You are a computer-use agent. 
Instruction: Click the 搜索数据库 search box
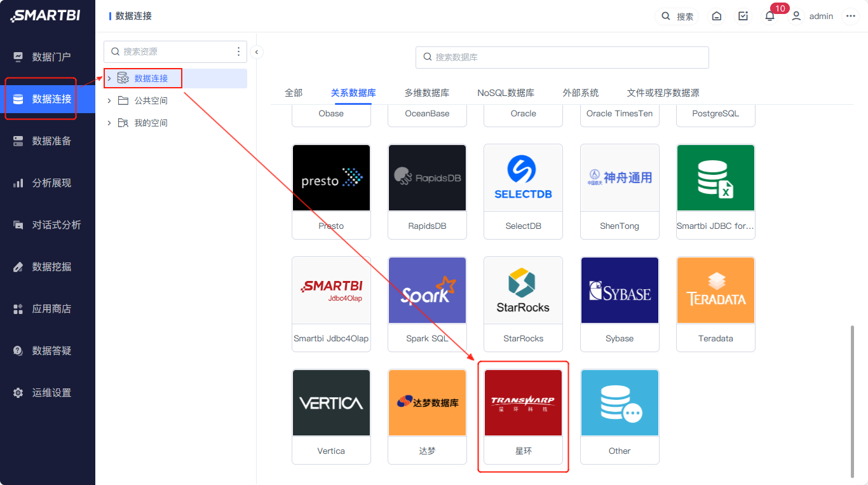pyautogui.click(x=562, y=57)
